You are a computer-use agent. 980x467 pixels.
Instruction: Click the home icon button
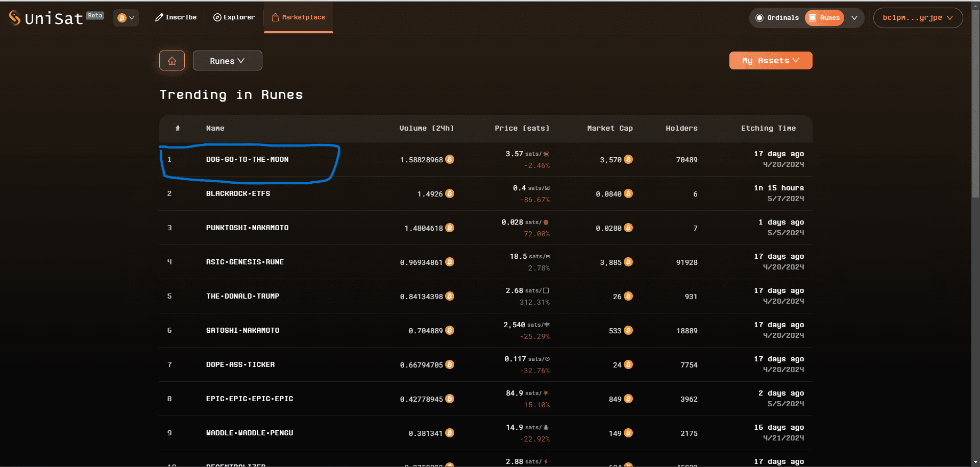tap(172, 61)
